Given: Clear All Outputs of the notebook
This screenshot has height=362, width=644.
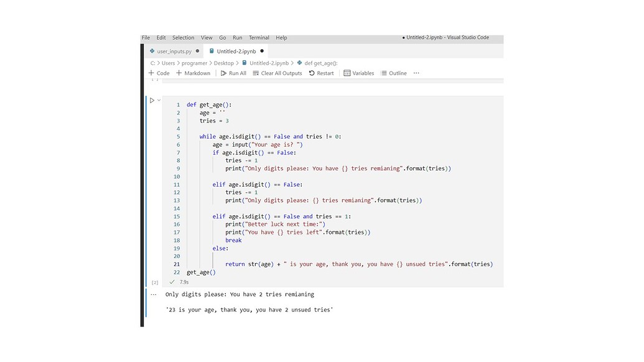Looking at the screenshot, I should (278, 73).
